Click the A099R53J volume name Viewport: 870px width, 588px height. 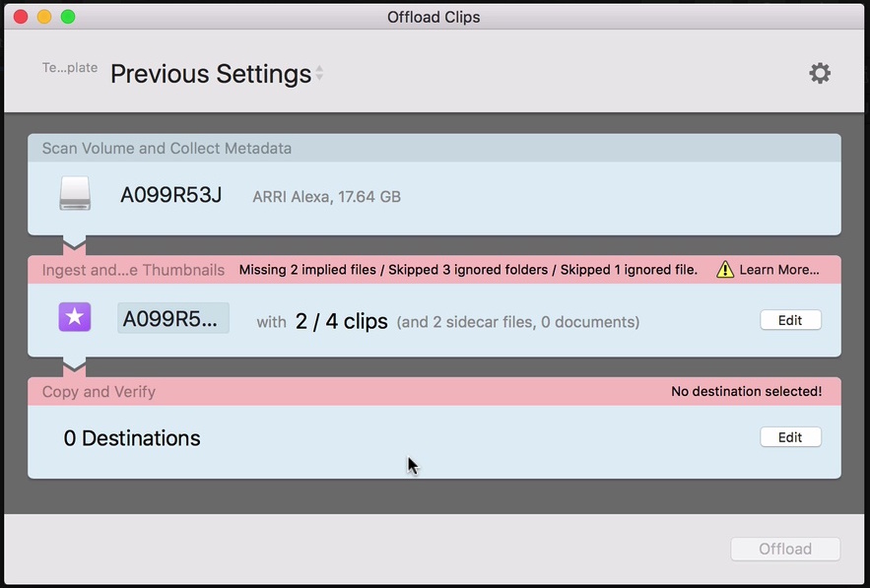(x=170, y=195)
